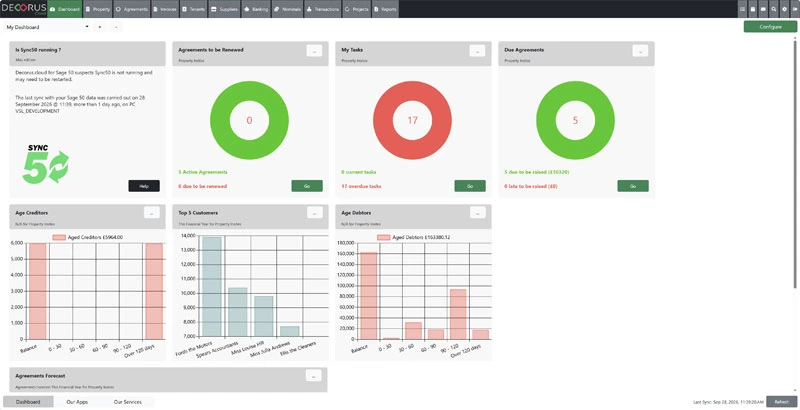Click Go in Agreements to be Renewed

307,186
